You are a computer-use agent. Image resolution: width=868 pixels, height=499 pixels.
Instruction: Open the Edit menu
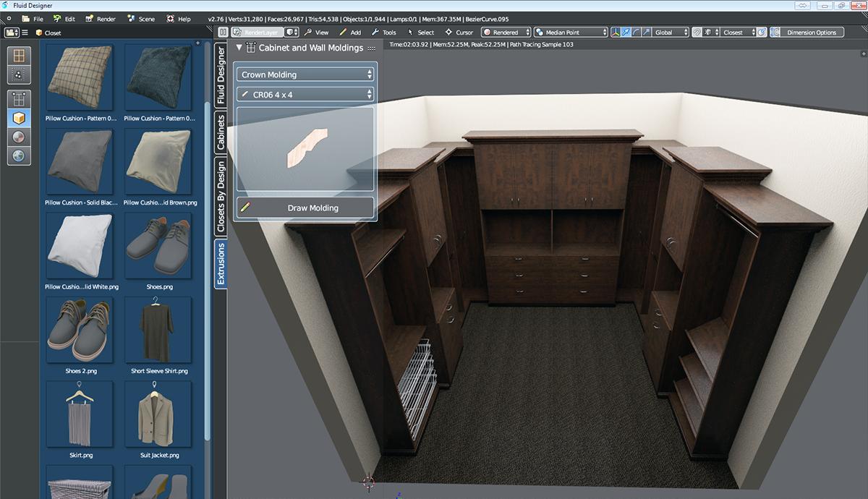click(64, 19)
